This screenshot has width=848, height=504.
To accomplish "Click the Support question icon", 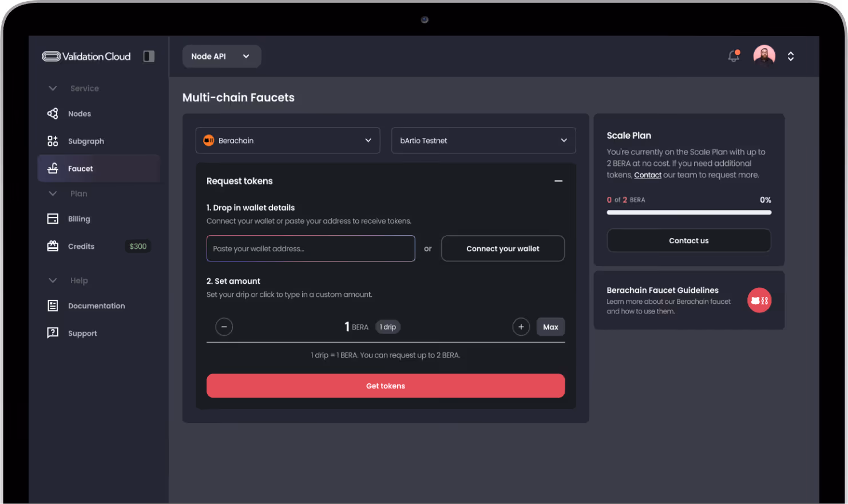I will (53, 333).
